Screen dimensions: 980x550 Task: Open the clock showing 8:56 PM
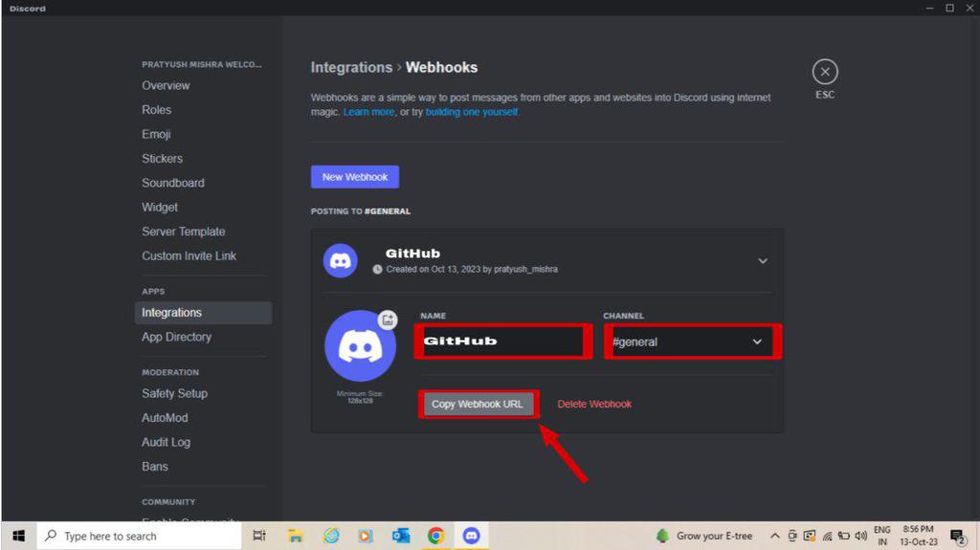click(918, 536)
